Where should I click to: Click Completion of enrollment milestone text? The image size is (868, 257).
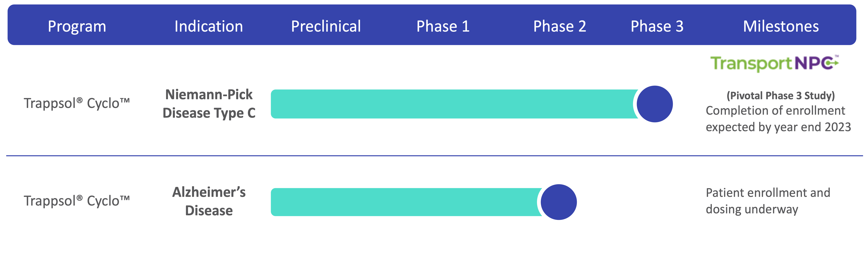[778, 119]
